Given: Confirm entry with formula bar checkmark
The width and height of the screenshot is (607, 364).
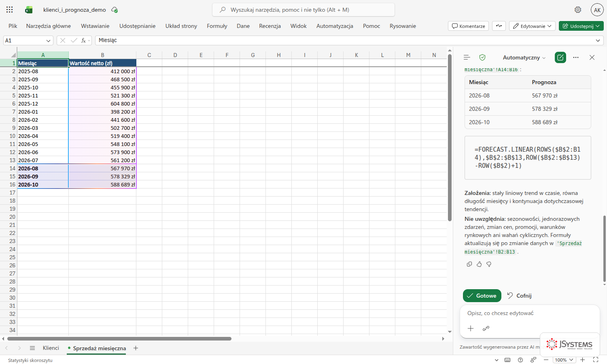Looking at the screenshot, I should (74, 40).
